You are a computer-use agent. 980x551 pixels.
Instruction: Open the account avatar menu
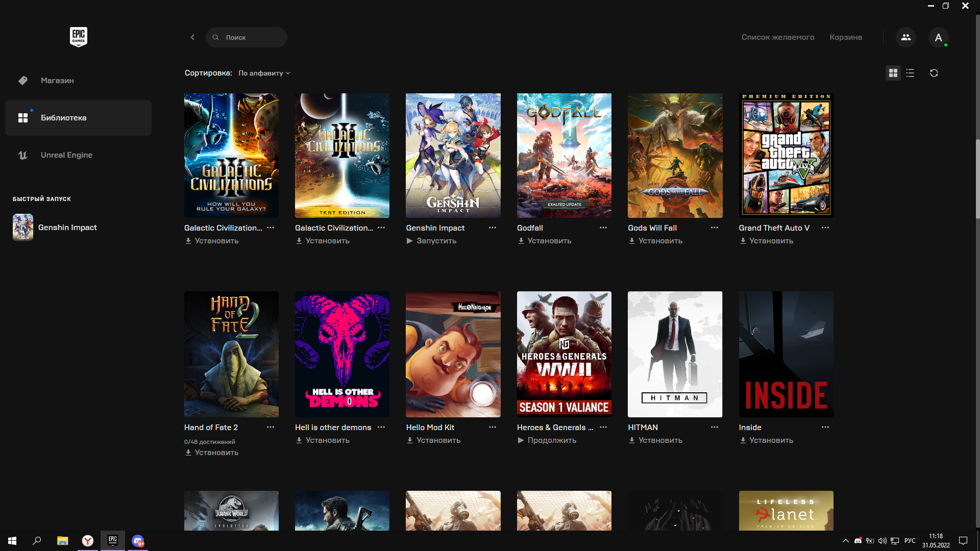tap(938, 37)
